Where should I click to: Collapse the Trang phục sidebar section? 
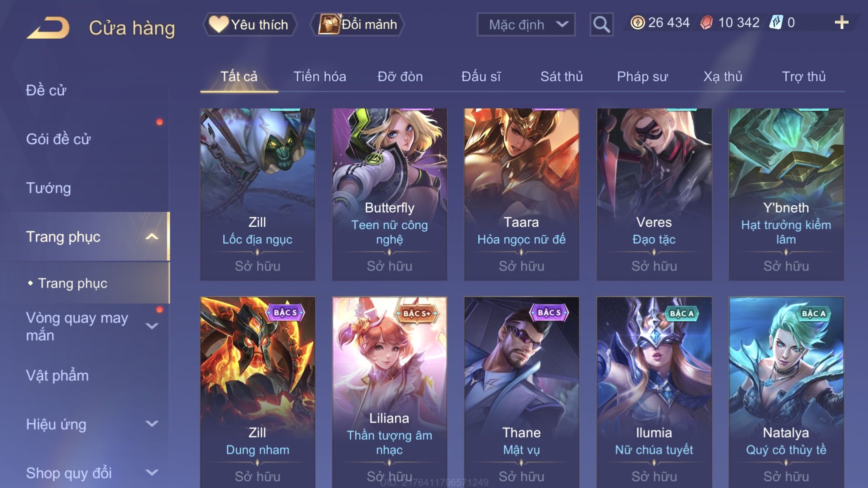pos(152,237)
